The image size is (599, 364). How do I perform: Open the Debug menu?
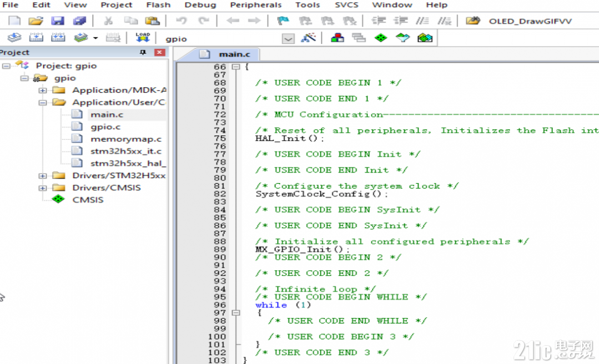(200, 5)
